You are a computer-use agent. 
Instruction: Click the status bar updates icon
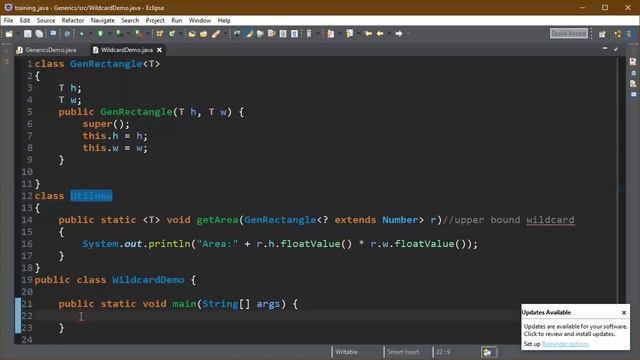click(x=488, y=352)
